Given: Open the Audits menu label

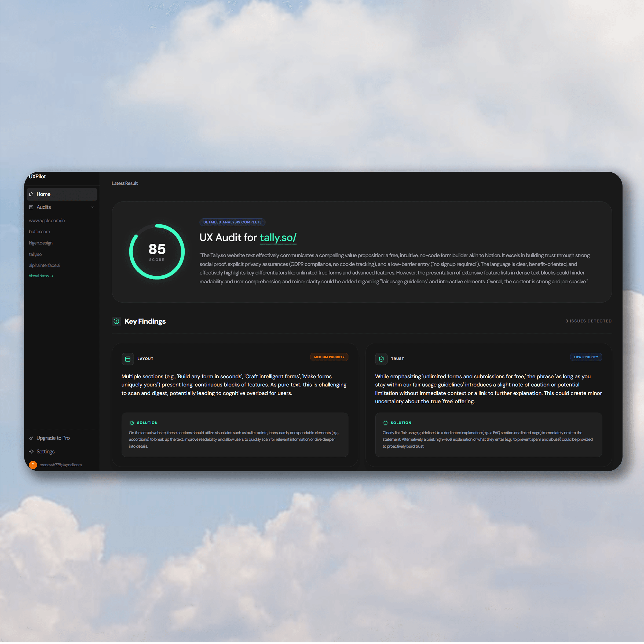Looking at the screenshot, I should pos(44,207).
